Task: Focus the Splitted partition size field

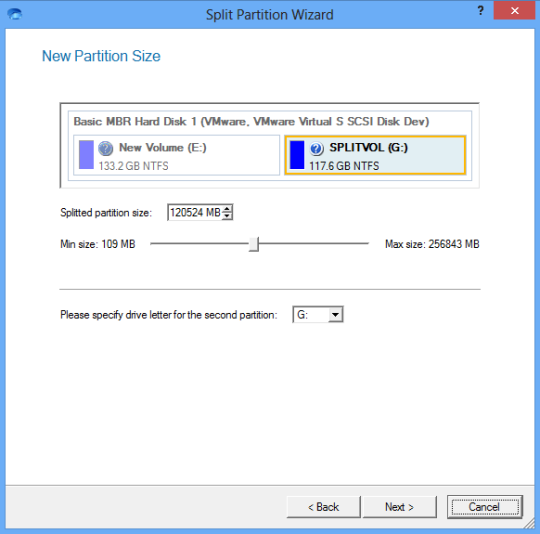Action: tap(195, 212)
